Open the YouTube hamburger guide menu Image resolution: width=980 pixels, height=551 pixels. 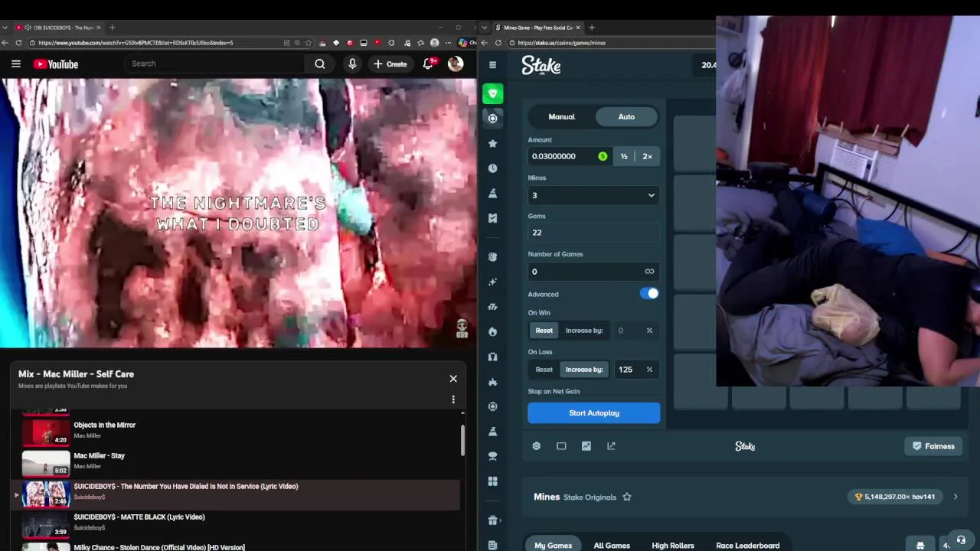[16, 64]
